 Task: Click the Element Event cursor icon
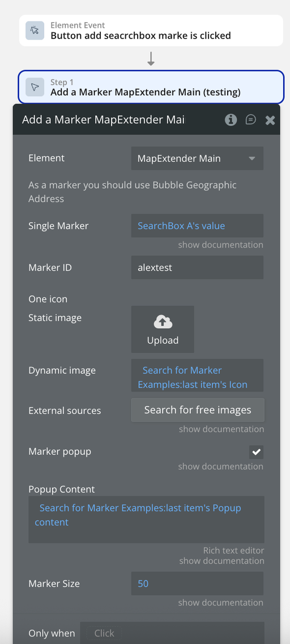(x=35, y=31)
